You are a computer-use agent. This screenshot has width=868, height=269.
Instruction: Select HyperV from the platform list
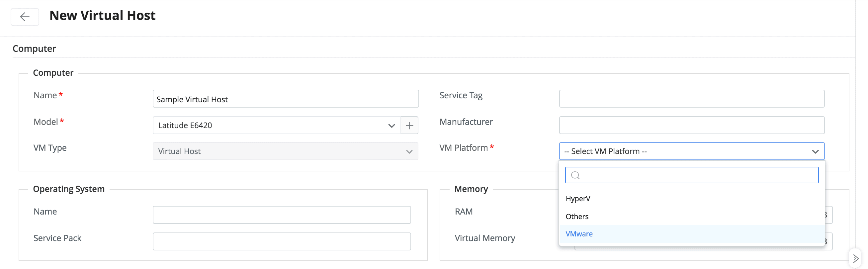pyautogui.click(x=578, y=199)
